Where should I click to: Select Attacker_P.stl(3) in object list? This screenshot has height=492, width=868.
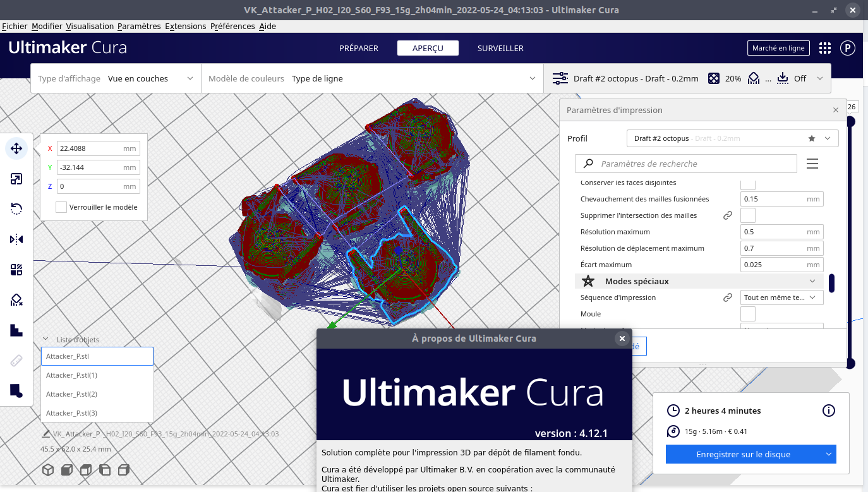point(97,413)
